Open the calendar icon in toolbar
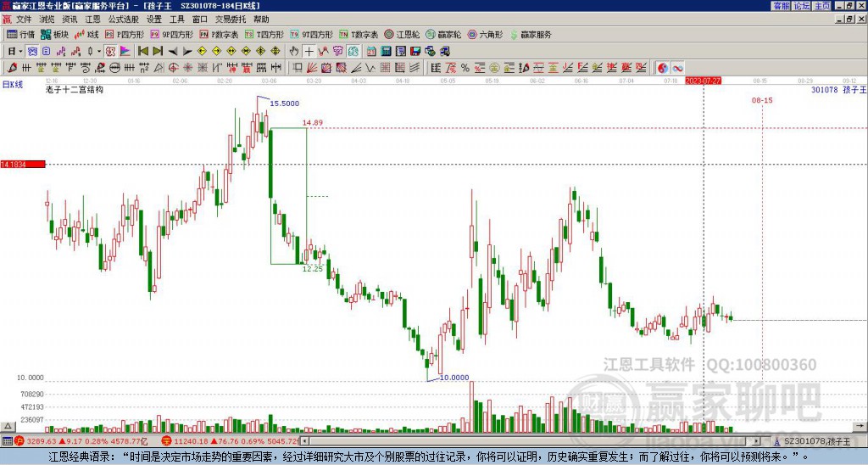The width and height of the screenshot is (868, 465). [x=371, y=51]
